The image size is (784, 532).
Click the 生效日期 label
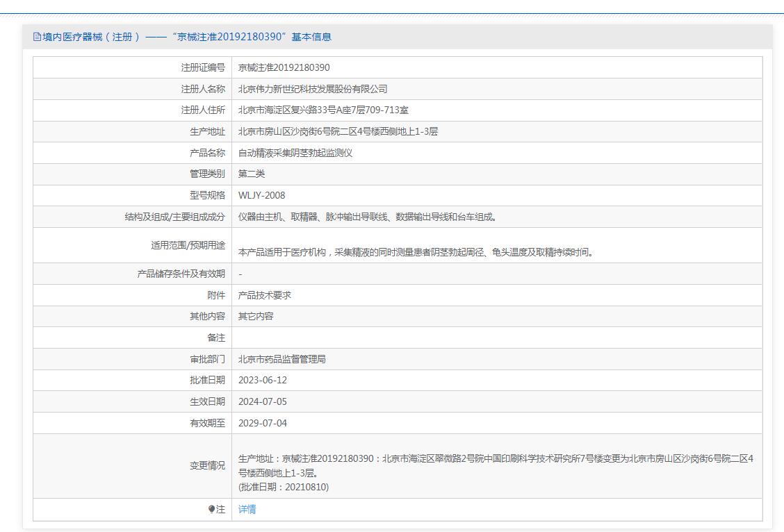coord(208,401)
